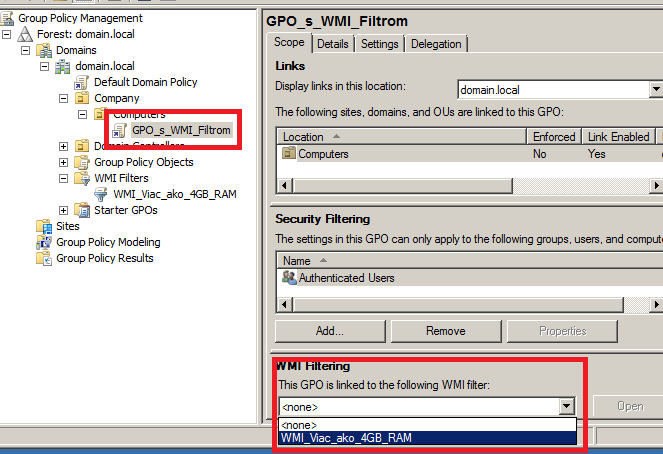The width and height of the screenshot is (663, 454).
Task: Switch to the Settings tab
Action: 380,44
